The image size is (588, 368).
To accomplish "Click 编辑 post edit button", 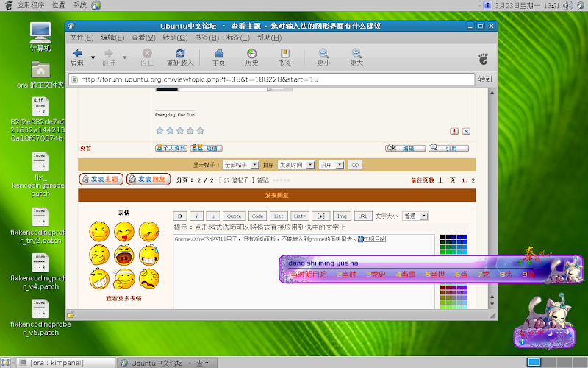I will (406, 148).
